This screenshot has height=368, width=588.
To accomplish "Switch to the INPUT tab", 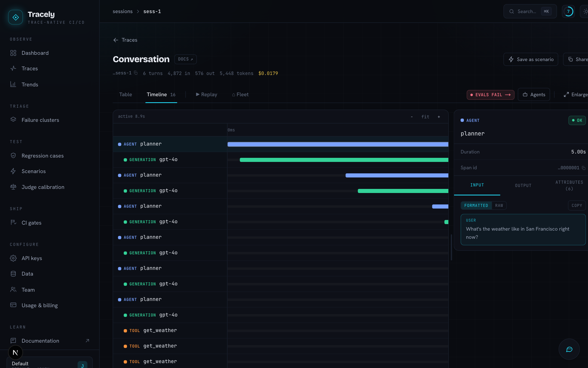I will coord(477,185).
